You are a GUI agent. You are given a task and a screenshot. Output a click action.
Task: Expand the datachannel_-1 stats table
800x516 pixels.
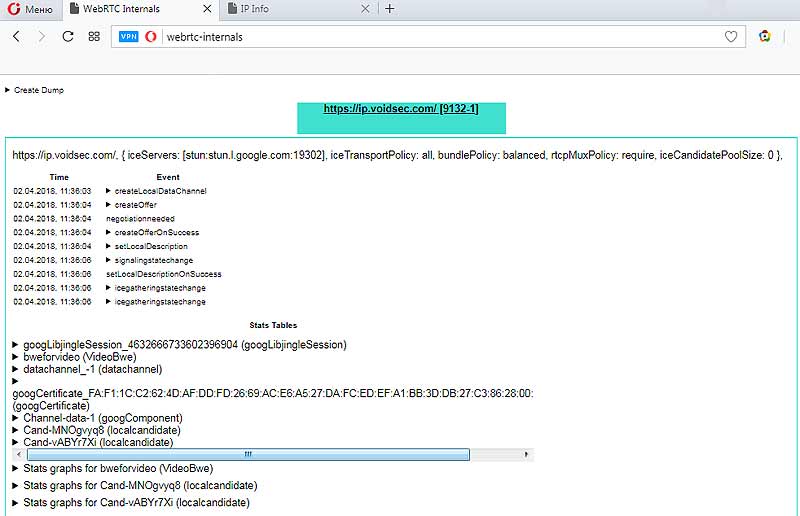[87, 369]
